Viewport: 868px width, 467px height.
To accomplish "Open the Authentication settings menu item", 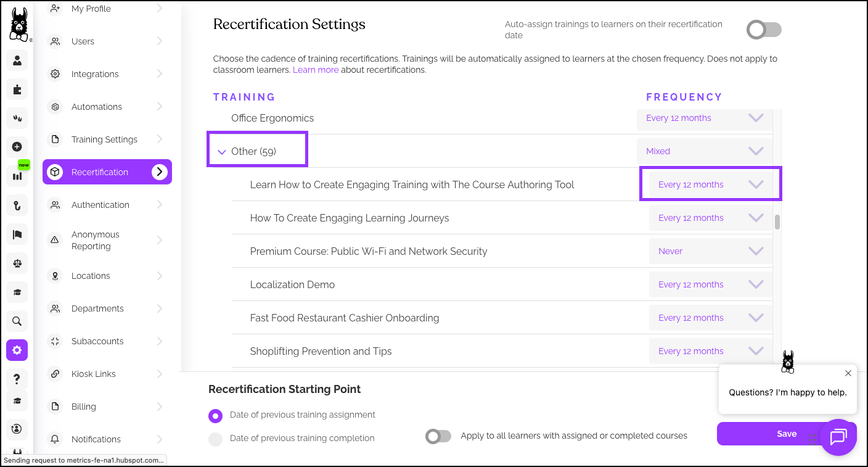I will coord(100,205).
